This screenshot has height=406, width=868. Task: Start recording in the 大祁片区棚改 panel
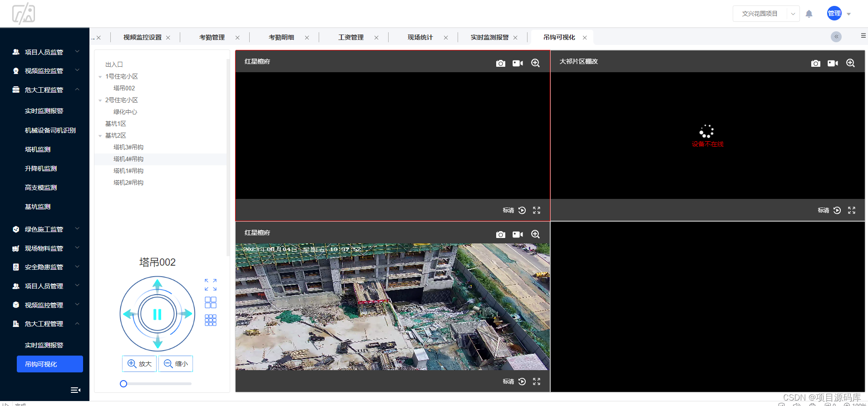(833, 63)
